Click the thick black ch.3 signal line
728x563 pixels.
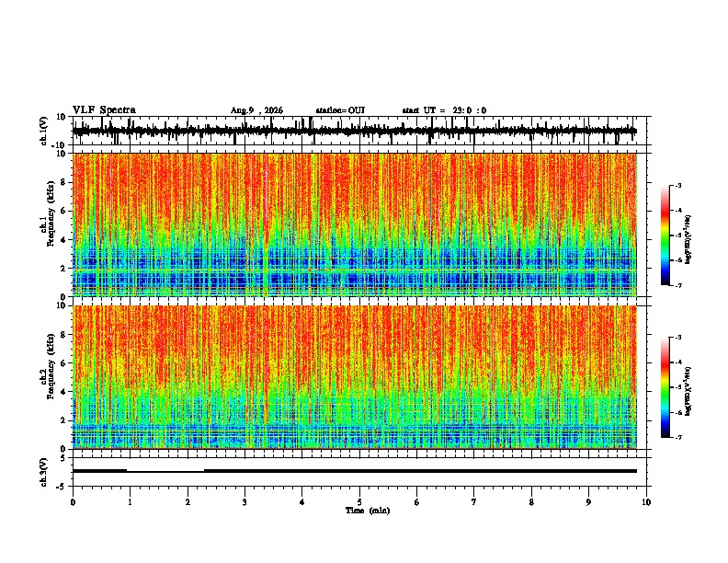pyautogui.click(x=354, y=471)
